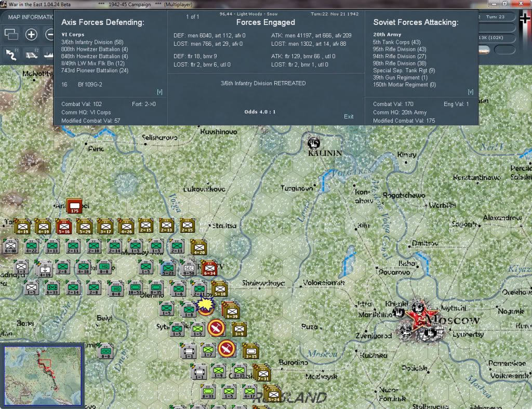This screenshot has width=532, height=409.
Task: Select the German 4=22 infantry counter
Action: click(31, 246)
